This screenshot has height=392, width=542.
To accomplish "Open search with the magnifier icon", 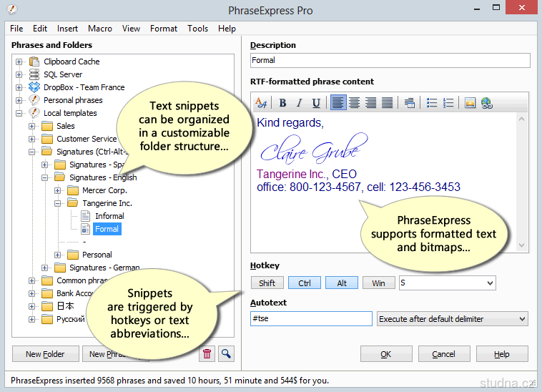I will 226,353.
